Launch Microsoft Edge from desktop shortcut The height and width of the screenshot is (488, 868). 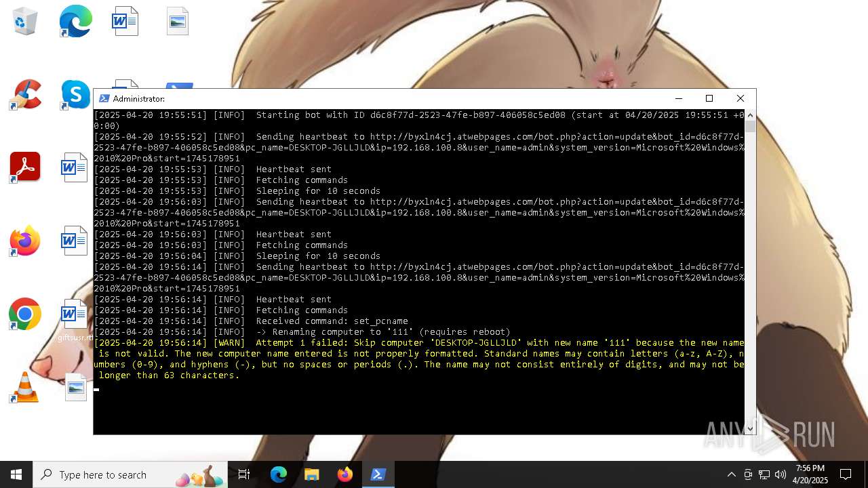(x=75, y=21)
